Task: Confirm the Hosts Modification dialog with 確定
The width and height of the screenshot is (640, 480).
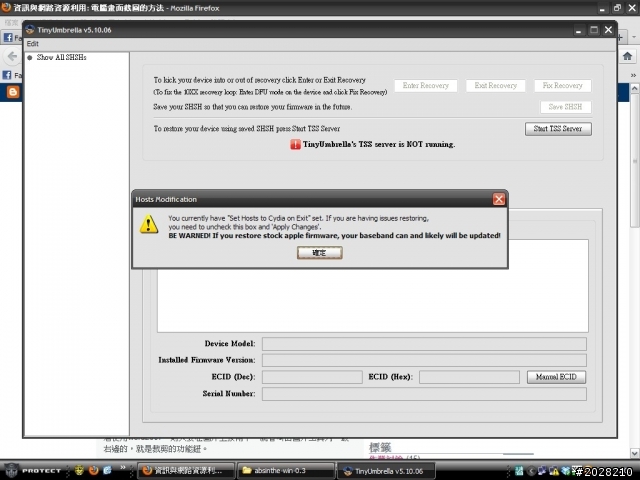Action: pyautogui.click(x=319, y=253)
